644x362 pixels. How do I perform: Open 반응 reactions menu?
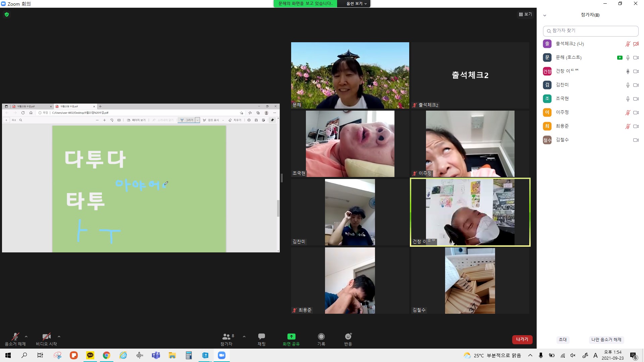point(348,339)
